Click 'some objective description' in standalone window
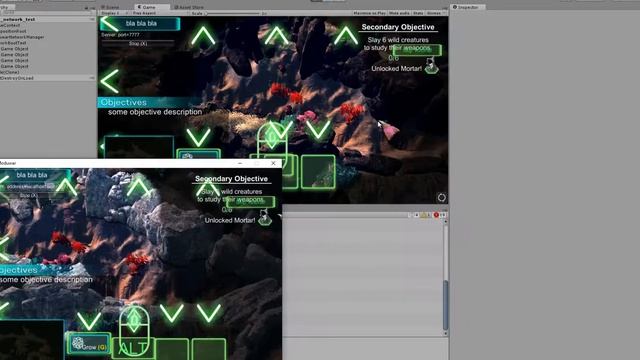Image resolution: width=640 pixels, height=360 pixels. [46, 280]
